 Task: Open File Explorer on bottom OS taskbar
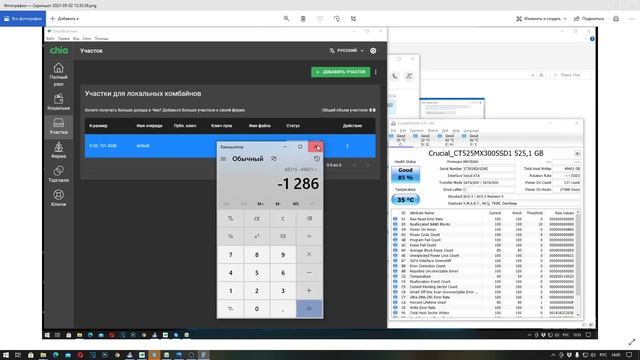tap(43, 355)
